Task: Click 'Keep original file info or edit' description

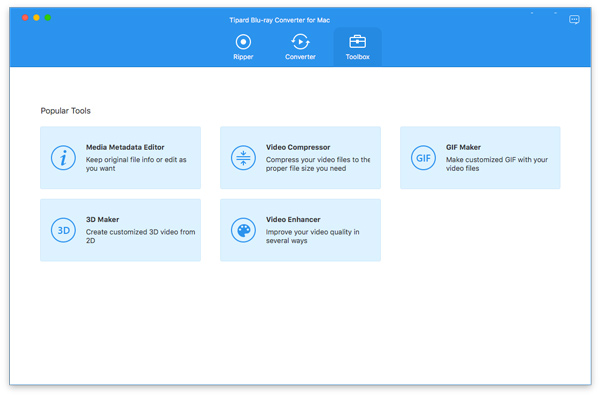Action: coord(136,164)
